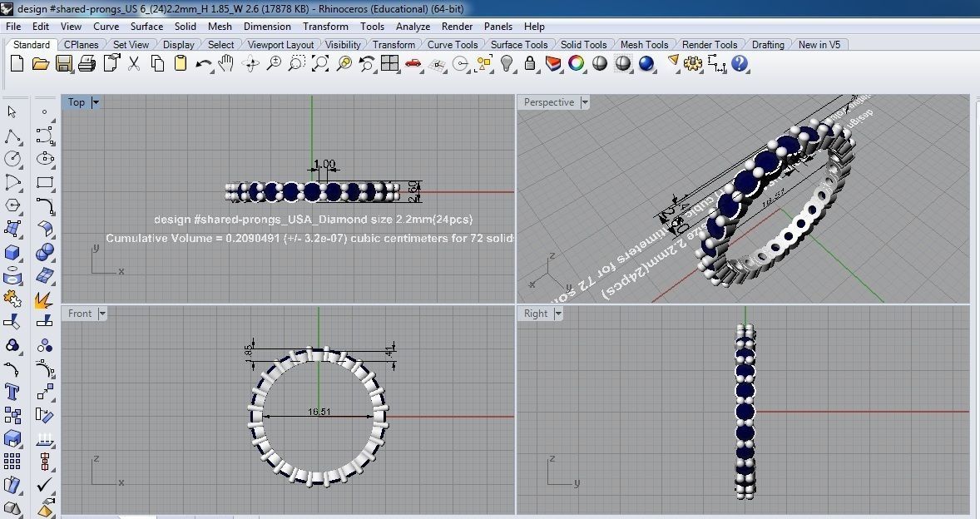980x519 pixels.
Task: Select the Polygon tool in sidebar
Action: (x=12, y=205)
